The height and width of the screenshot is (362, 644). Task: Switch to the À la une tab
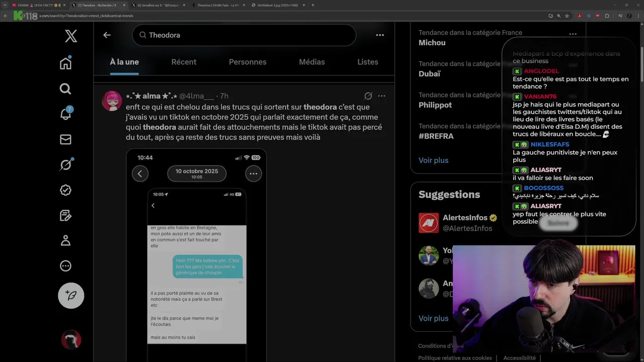[x=124, y=62]
